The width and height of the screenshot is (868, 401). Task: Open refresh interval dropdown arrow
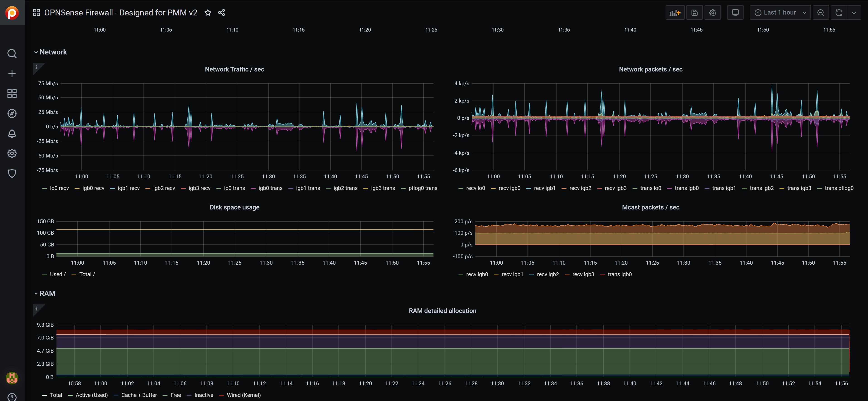854,13
